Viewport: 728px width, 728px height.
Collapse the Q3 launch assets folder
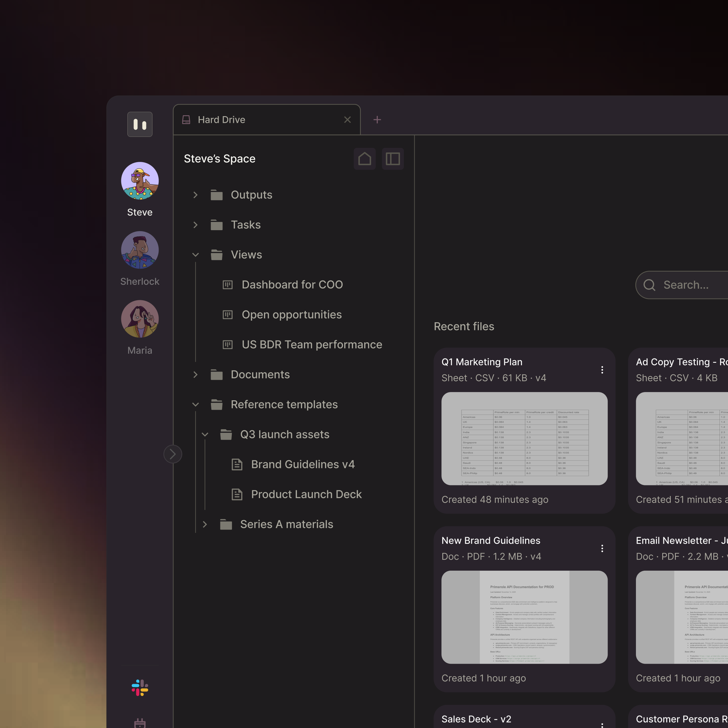205,434
